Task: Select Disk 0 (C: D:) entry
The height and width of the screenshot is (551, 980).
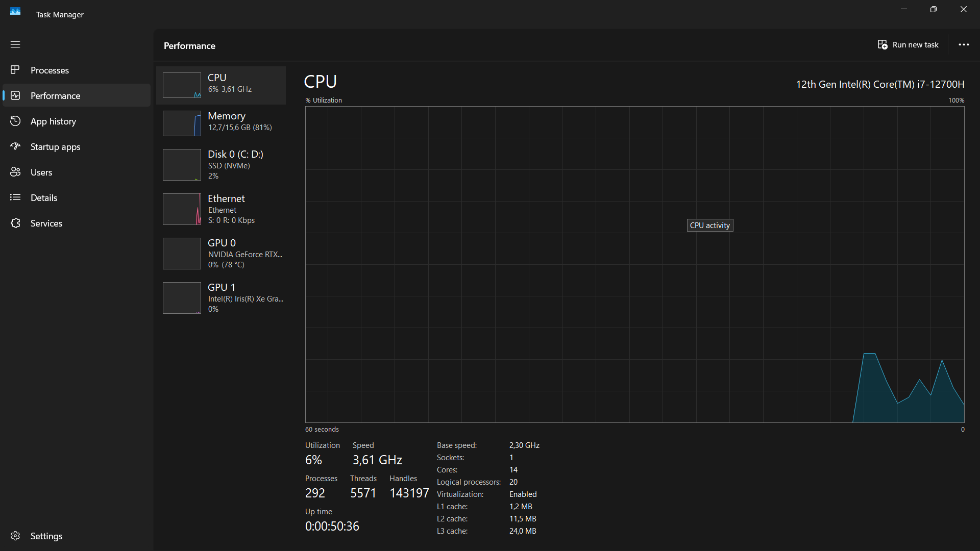Action: pos(221,165)
